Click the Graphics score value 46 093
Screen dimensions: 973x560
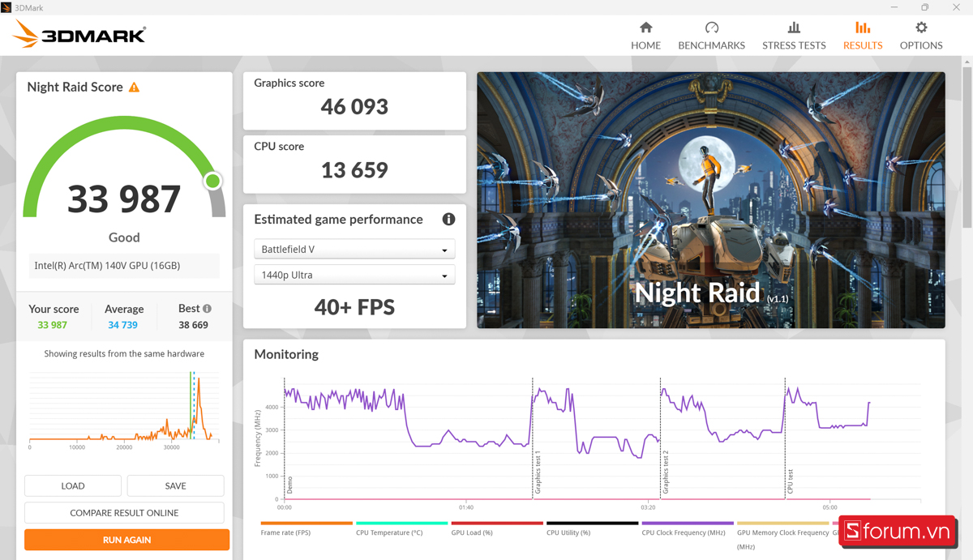pos(354,107)
